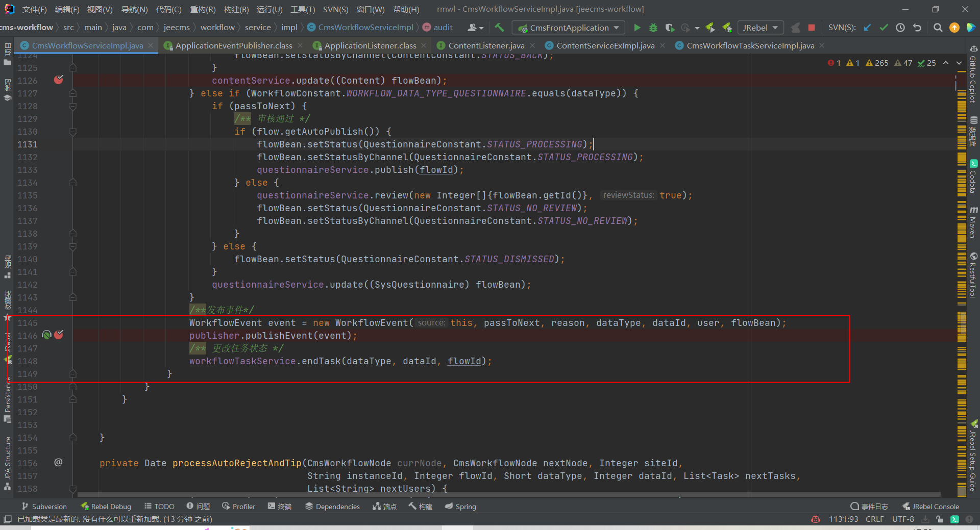Toggle read-only lock icon in status bar
The width and height of the screenshot is (980, 530).
[x=940, y=519]
